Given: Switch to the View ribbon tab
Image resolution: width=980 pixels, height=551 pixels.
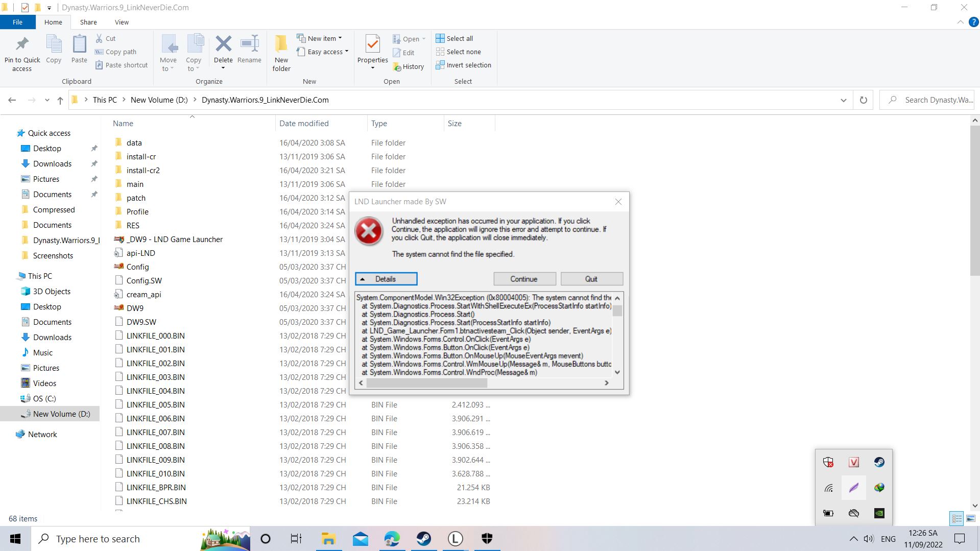Looking at the screenshot, I should pos(122,22).
